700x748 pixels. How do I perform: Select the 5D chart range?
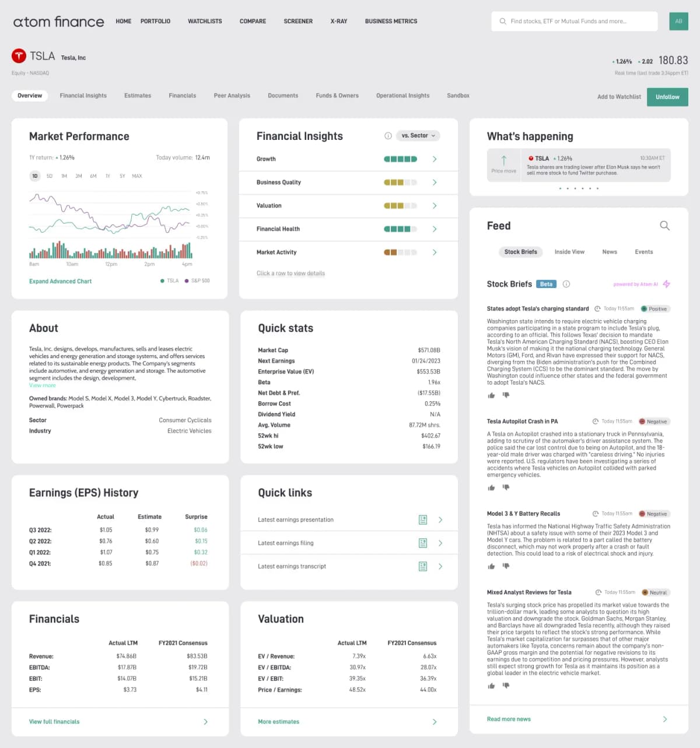[x=50, y=176]
